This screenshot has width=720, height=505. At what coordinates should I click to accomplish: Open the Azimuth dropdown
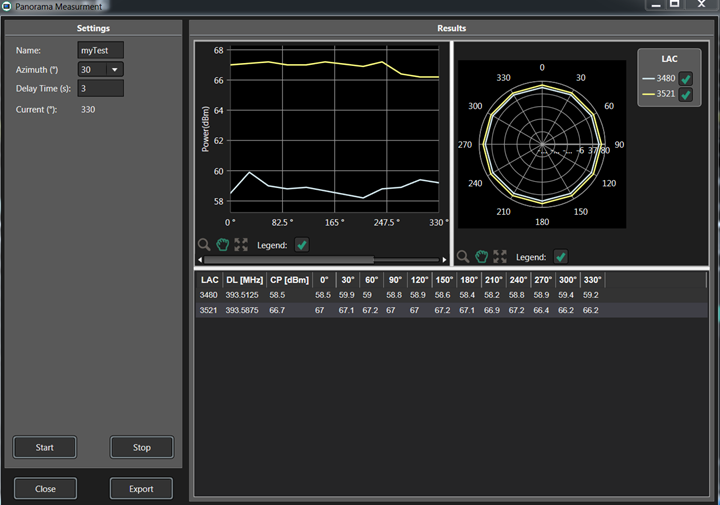coord(115,70)
